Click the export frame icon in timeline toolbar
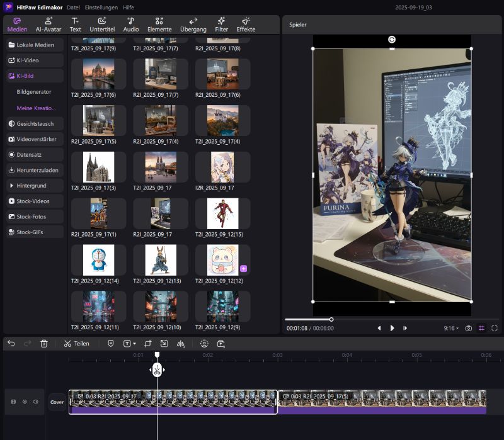This screenshot has height=440, width=504. (x=221, y=343)
